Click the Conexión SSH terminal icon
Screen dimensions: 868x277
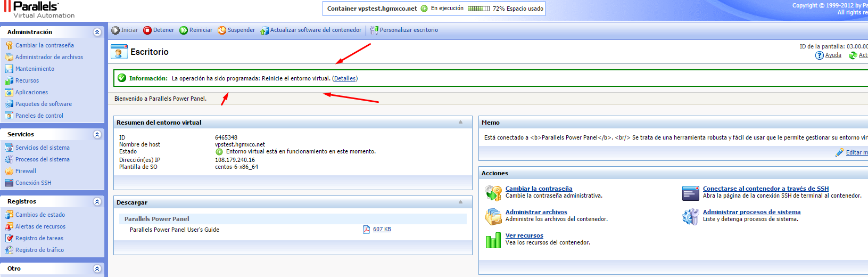point(9,183)
